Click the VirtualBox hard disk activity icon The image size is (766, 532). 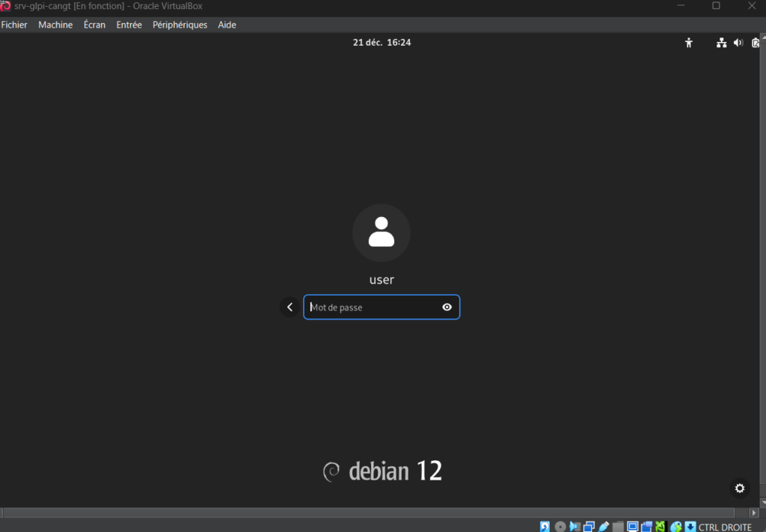point(545,526)
